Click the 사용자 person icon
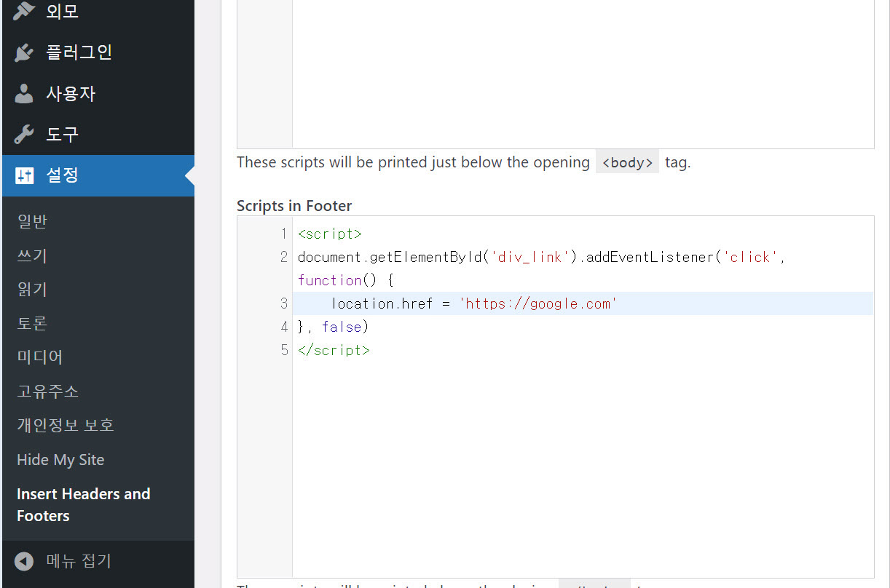The width and height of the screenshot is (890, 588). (24, 94)
